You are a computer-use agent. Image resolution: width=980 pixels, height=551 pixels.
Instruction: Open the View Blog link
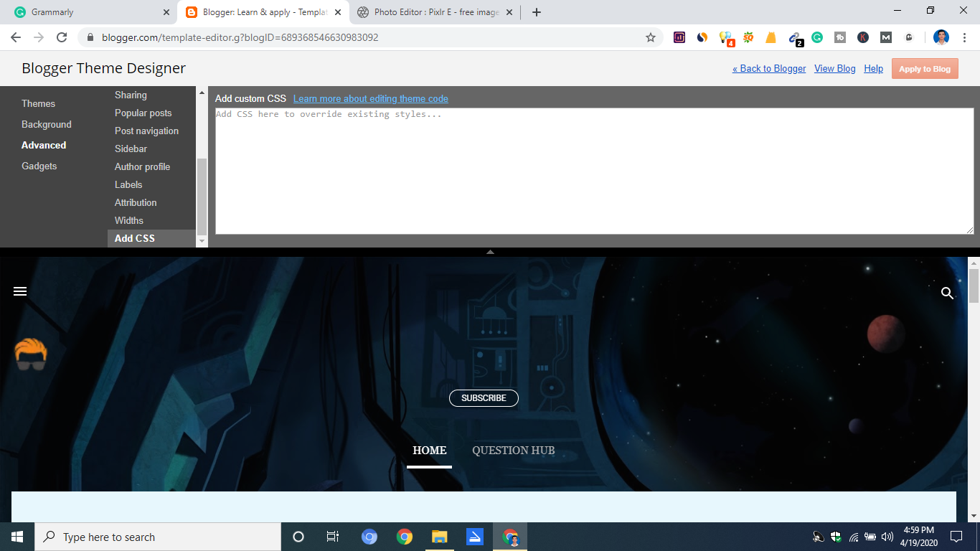835,68
